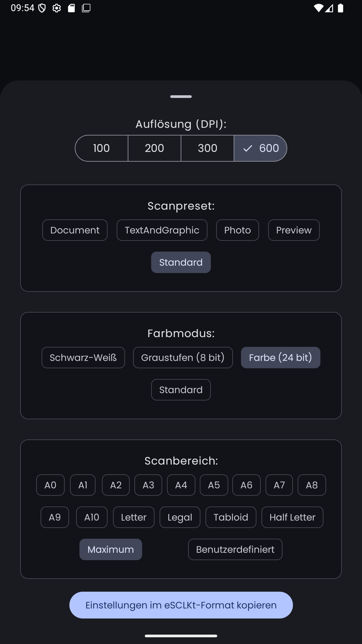Image resolution: width=362 pixels, height=644 pixels.
Task: Select Schwarz-Weiß color mode
Action: [x=83, y=358]
